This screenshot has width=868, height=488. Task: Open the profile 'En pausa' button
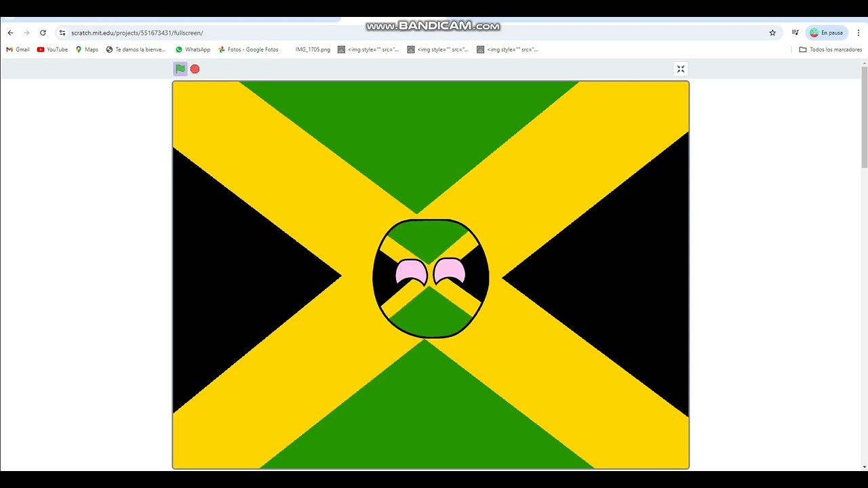(826, 33)
